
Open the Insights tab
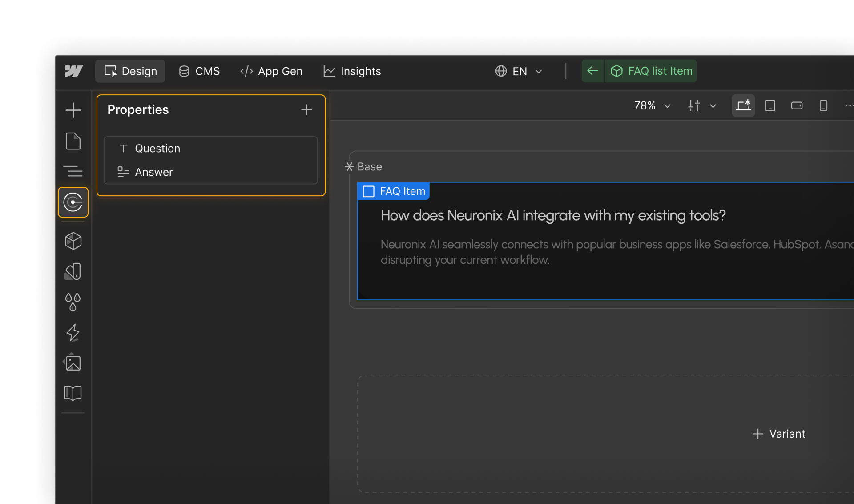[x=352, y=71]
